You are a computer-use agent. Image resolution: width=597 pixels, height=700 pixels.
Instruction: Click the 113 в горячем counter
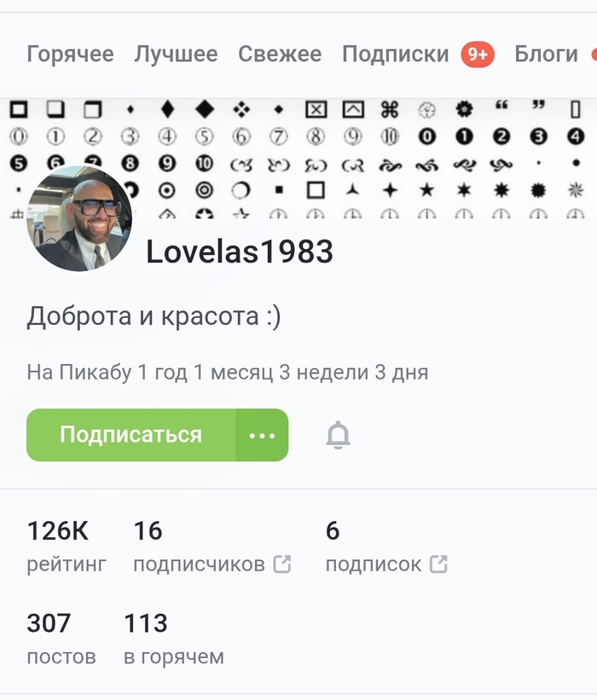tap(174, 639)
